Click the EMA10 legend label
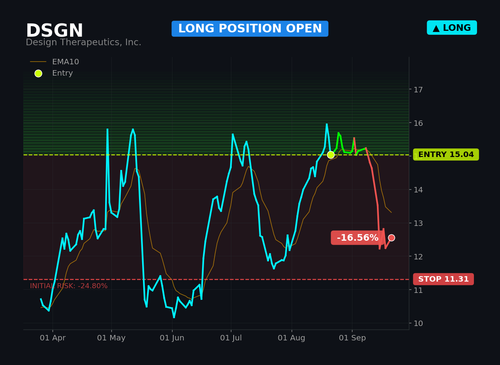The height and width of the screenshot is (365, 500). coord(66,62)
